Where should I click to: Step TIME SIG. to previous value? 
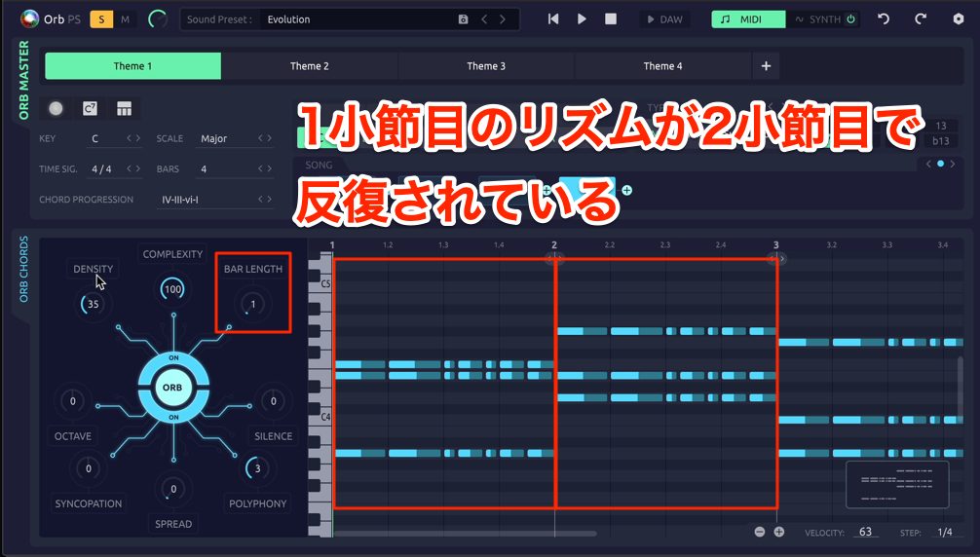[130, 168]
